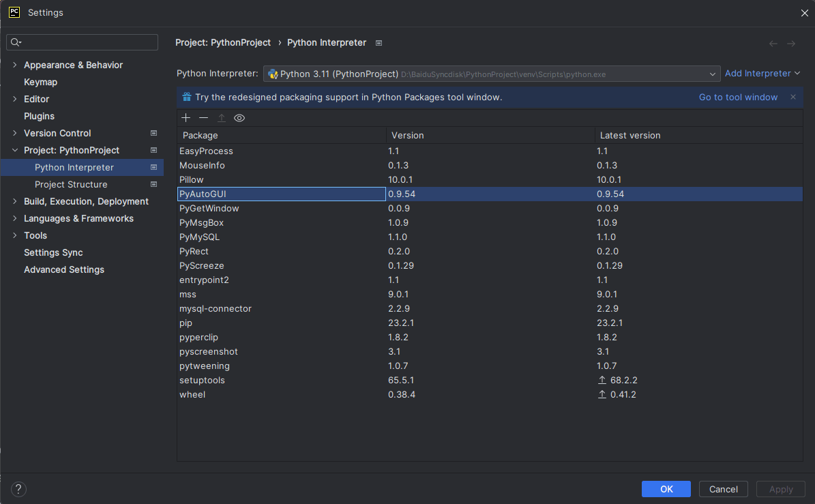Toggle show early releases eye icon
This screenshot has width=815, height=504.
pos(239,118)
